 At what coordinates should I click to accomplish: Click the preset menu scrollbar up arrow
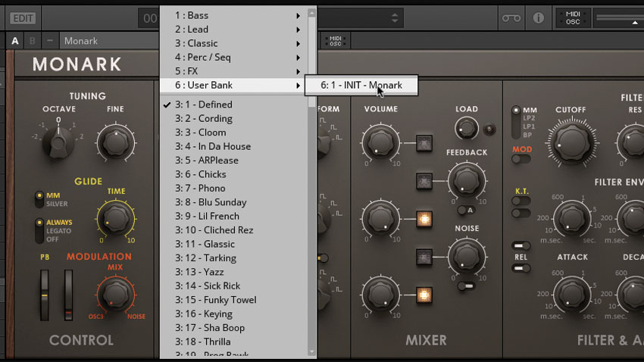311,13
